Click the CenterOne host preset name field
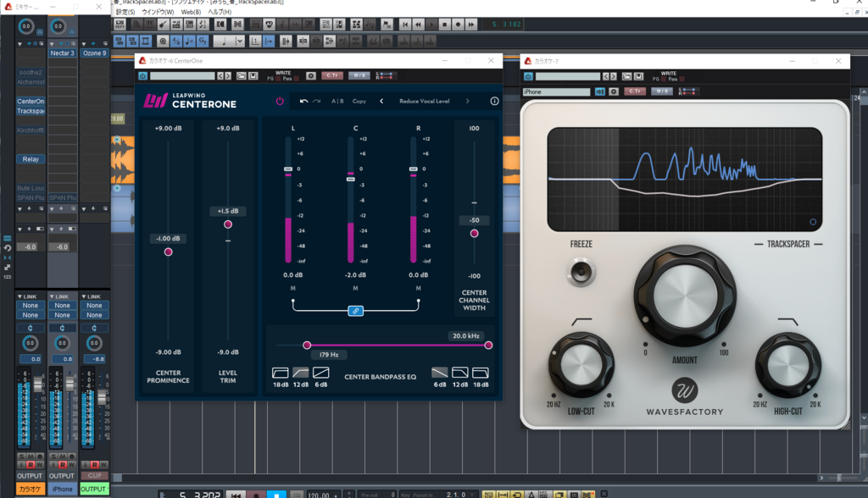Image resolution: width=868 pixels, height=498 pixels. tap(182, 76)
